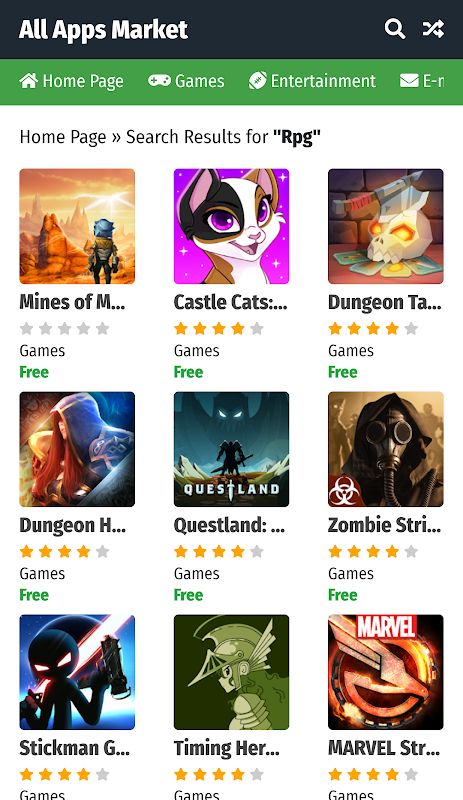Image resolution: width=463 pixels, height=800 pixels.
Task: Open the MARVEL Strike Force thumbnail
Action: (385, 672)
